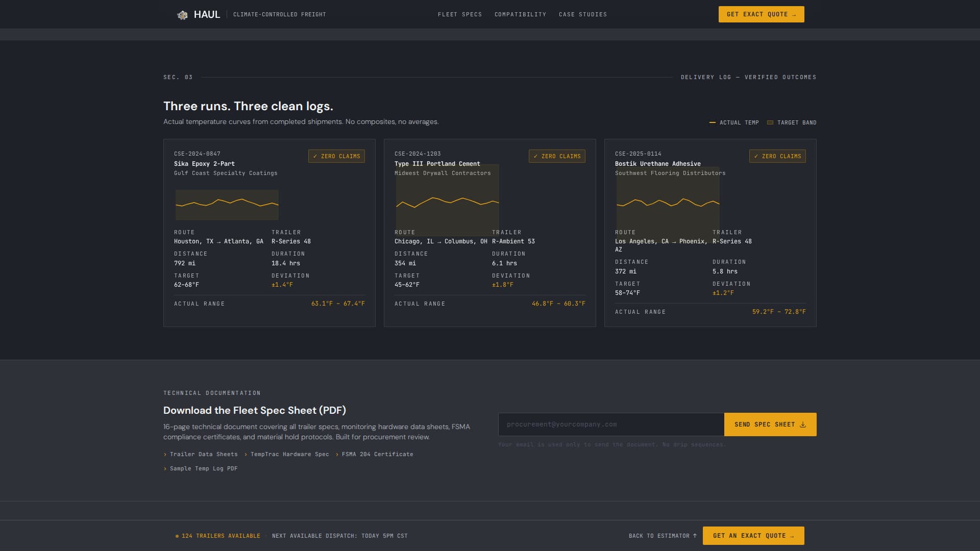Click the ±1.2°F deviation value

click(x=723, y=293)
